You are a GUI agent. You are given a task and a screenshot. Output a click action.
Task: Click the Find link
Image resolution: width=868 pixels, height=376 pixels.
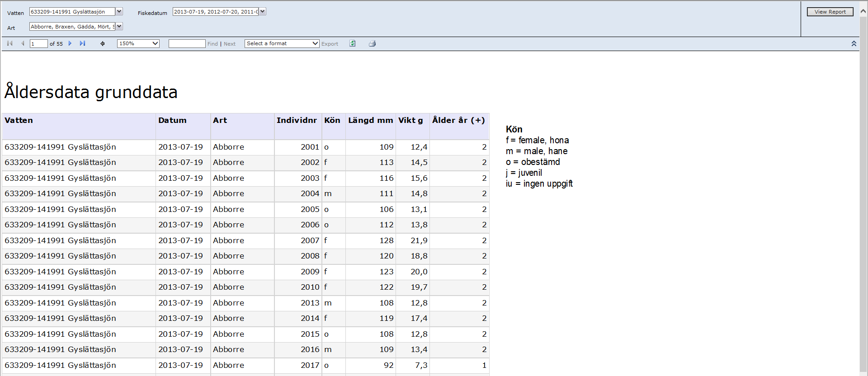coord(212,44)
